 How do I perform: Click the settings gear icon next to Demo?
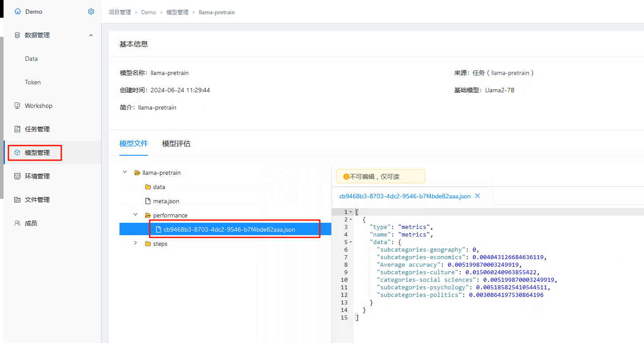91,12
